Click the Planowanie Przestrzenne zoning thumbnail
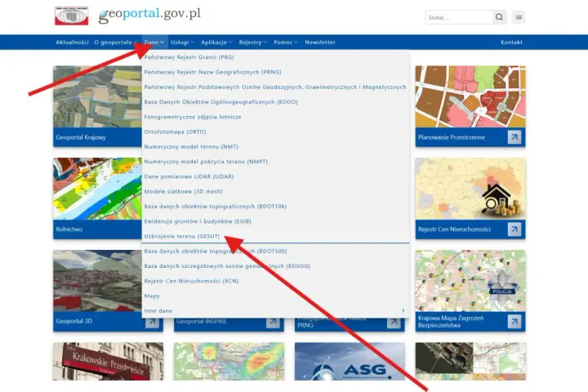 coord(470,97)
